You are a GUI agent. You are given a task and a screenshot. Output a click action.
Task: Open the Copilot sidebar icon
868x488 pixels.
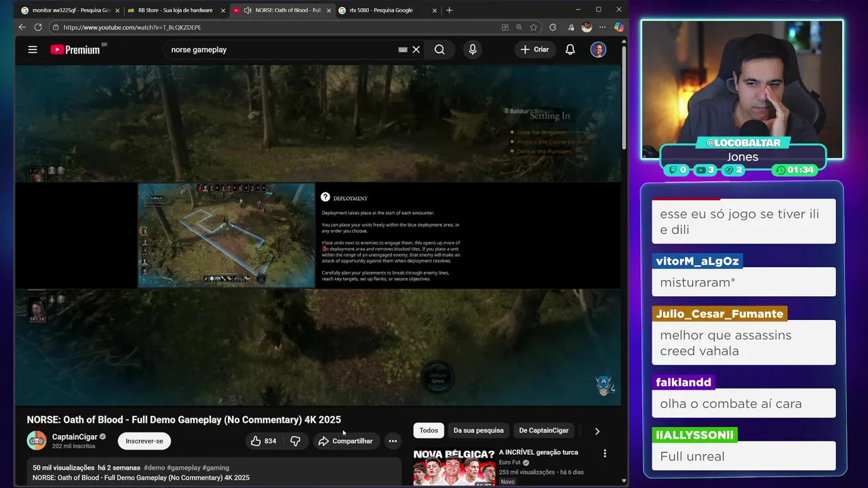coord(619,27)
